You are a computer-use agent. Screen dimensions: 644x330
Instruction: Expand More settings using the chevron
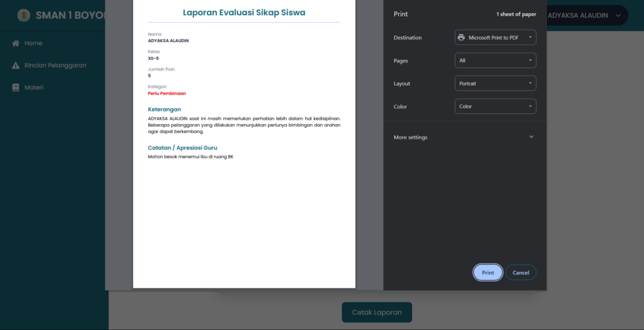pyautogui.click(x=531, y=137)
